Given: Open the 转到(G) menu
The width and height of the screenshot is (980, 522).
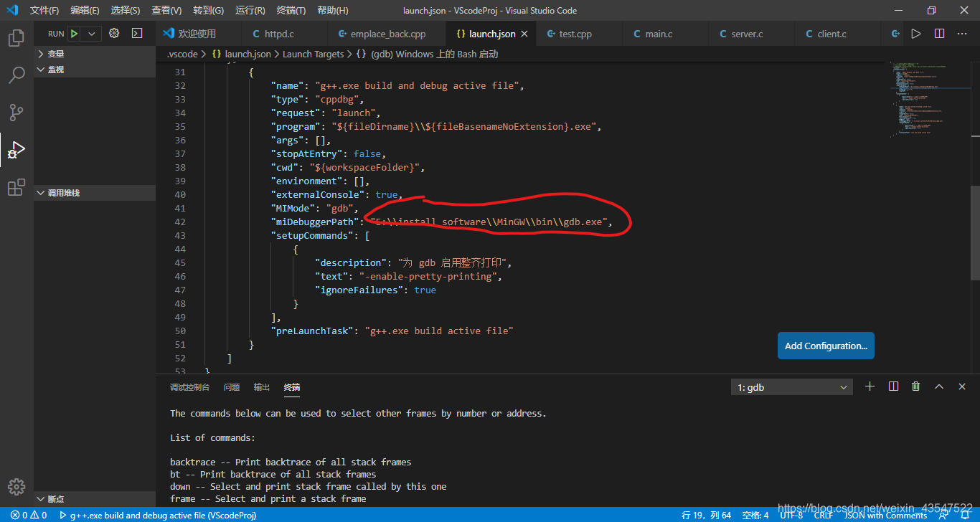Looking at the screenshot, I should click(208, 11).
